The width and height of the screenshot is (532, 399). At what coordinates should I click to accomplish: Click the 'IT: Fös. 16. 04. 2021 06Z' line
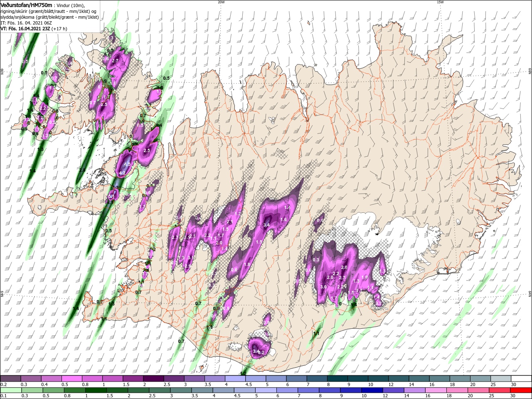[26, 23]
